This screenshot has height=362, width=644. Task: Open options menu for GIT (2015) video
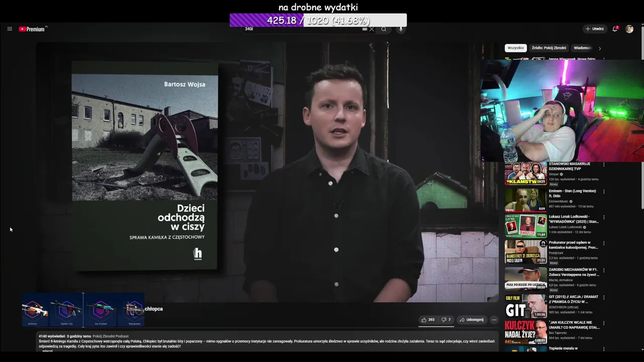604,298
